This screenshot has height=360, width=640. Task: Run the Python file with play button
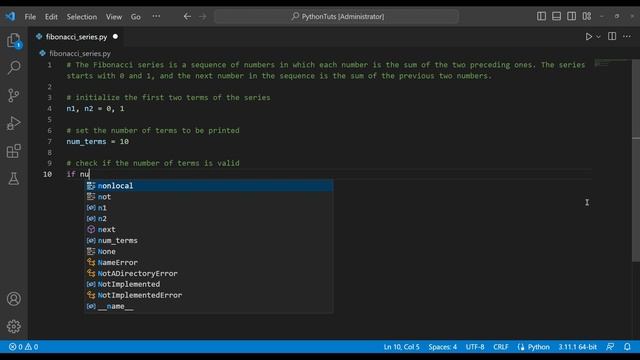589,37
